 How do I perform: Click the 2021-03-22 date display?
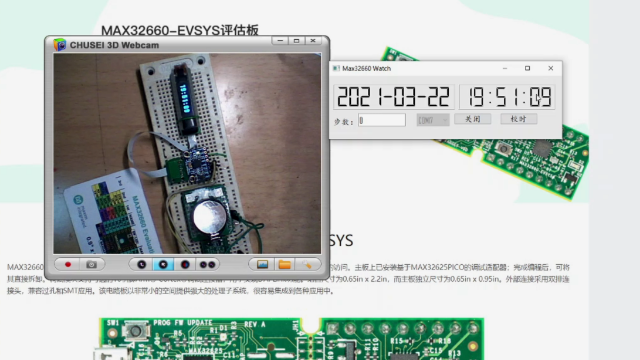[394, 97]
